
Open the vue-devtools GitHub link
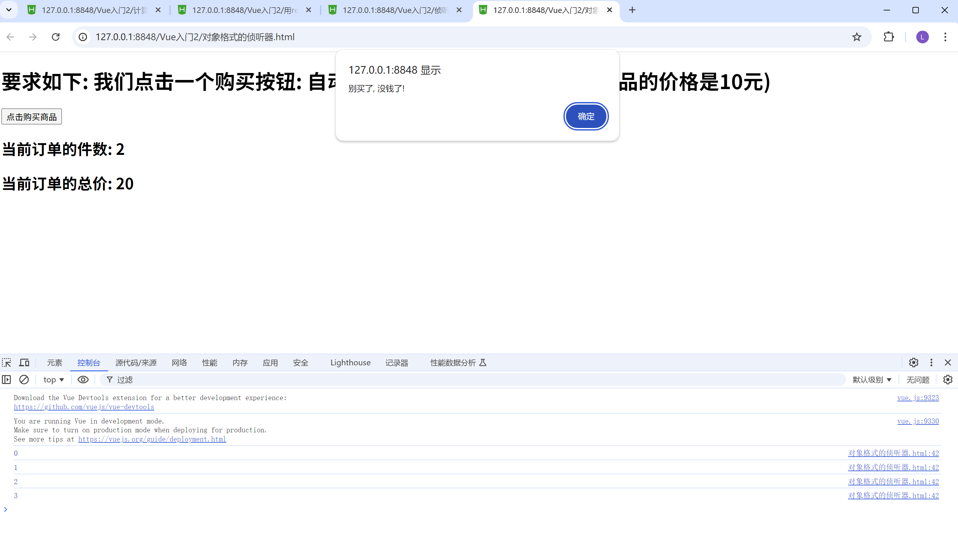[84, 407]
